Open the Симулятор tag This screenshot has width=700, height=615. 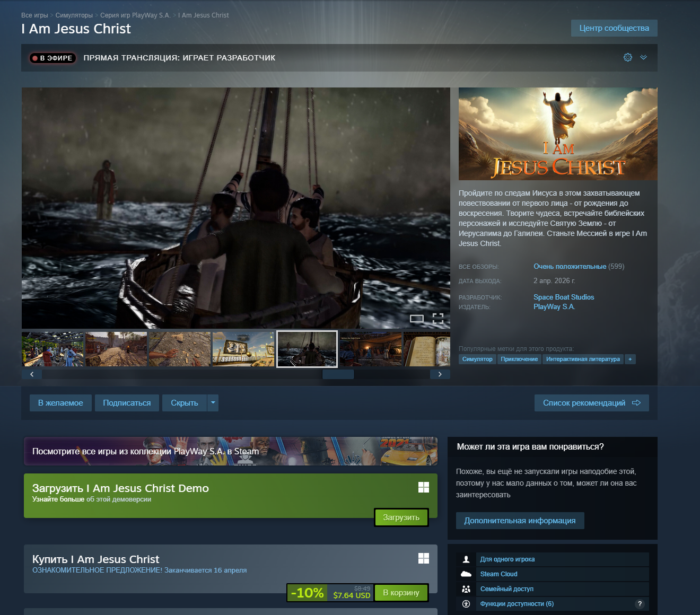coord(477,359)
